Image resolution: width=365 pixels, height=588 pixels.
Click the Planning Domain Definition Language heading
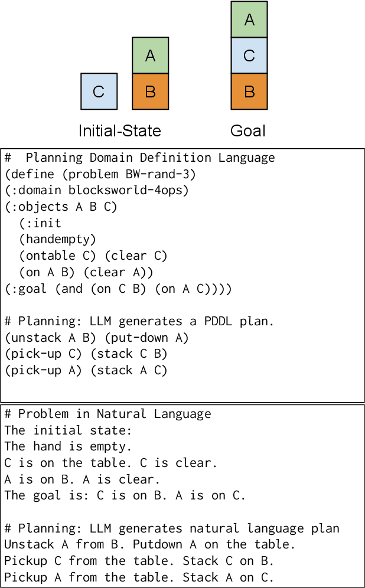[x=139, y=158]
